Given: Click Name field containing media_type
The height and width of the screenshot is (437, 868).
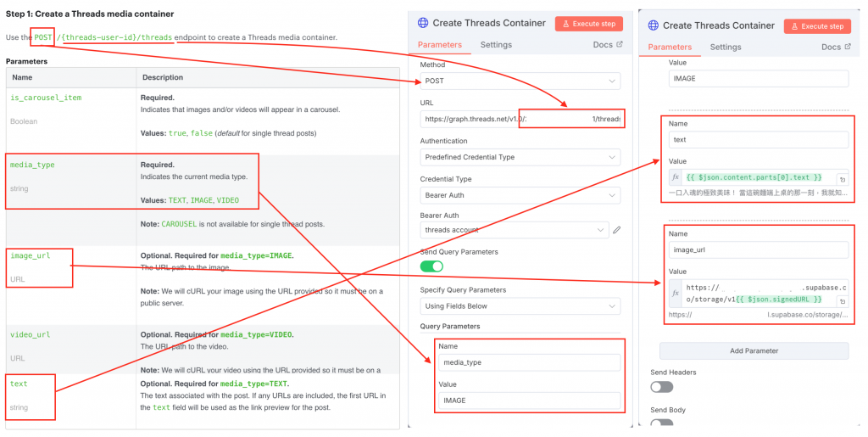Looking at the screenshot, I should (x=529, y=362).
